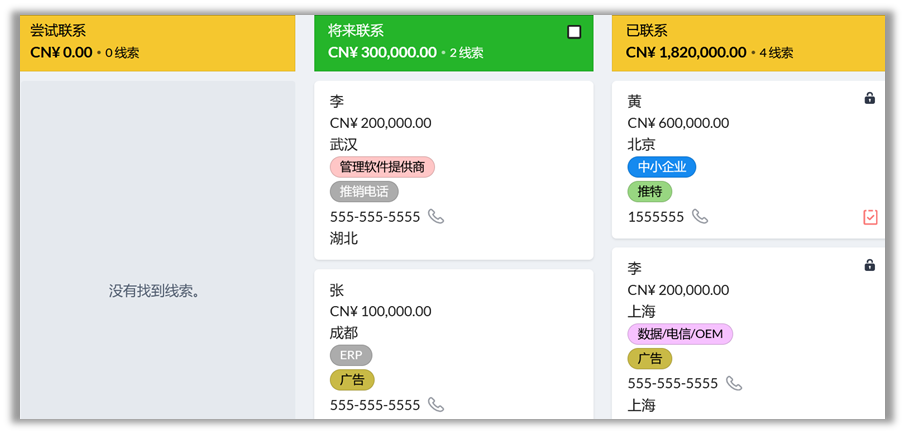This screenshot has width=905, height=434.
Task: Tick the checkbox in 将来联系 column header
Action: coord(574,32)
